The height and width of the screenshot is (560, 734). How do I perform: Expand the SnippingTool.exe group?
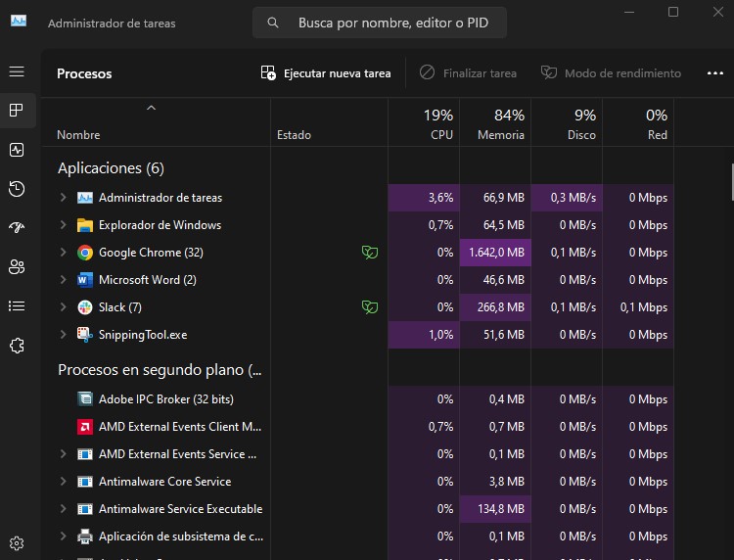64,334
